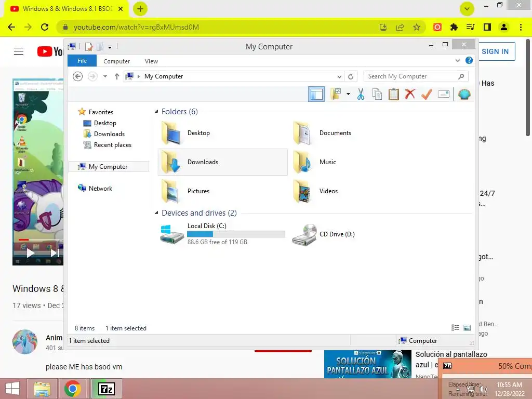Collapse the Folders (6) group
This screenshot has width=532, height=399.
point(156,112)
